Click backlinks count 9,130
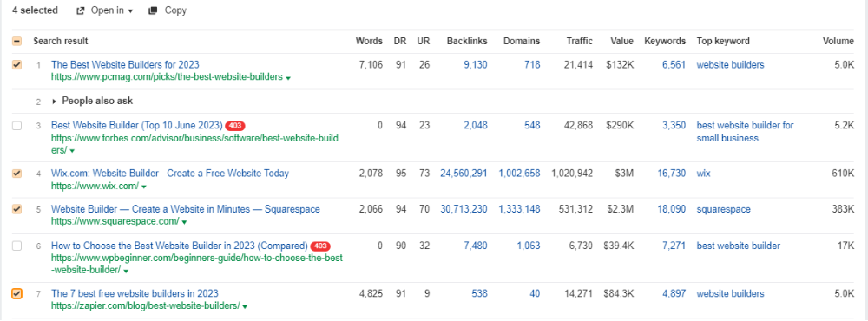868x321 pixels. click(x=475, y=65)
